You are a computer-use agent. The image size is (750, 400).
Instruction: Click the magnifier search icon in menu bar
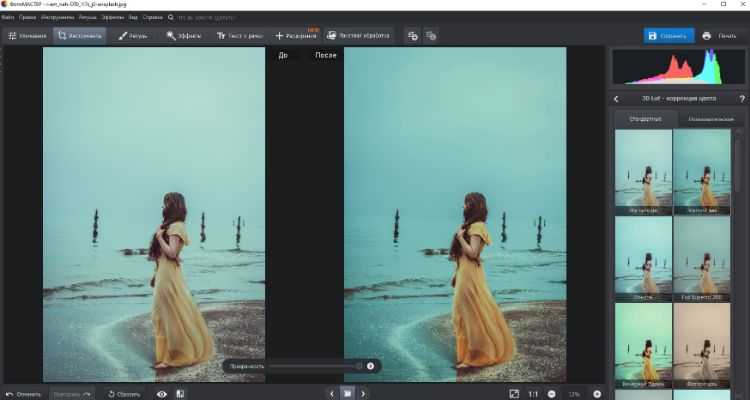(x=171, y=17)
